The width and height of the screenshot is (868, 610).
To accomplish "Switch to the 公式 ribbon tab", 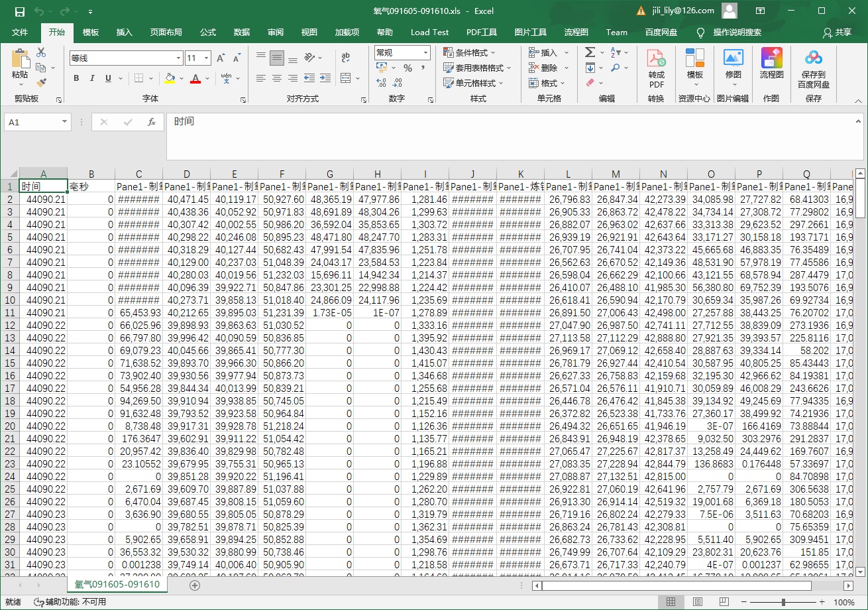I will pos(208,32).
